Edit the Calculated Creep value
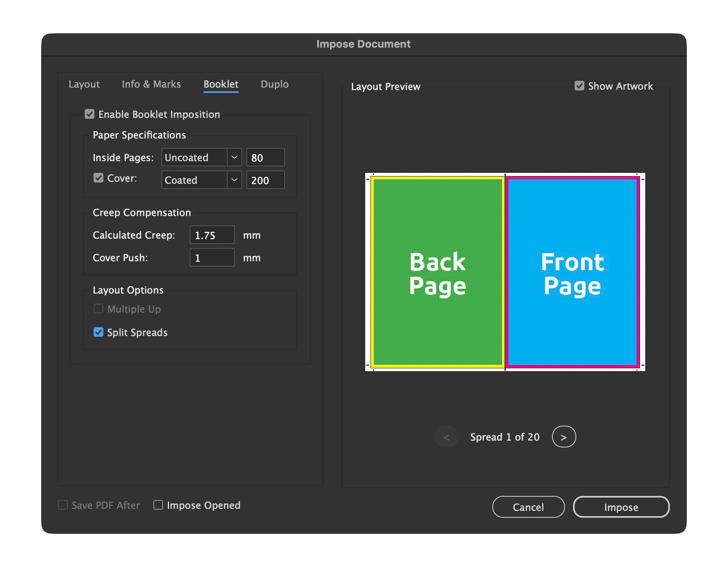Image resolution: width=728 pixels, height=567 pixels. pyautogui.click(x=212, y=235)
